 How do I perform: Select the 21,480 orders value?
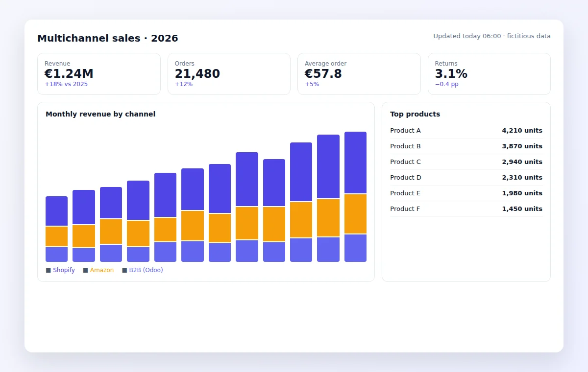pyautogui.click(x=197, y=74)
